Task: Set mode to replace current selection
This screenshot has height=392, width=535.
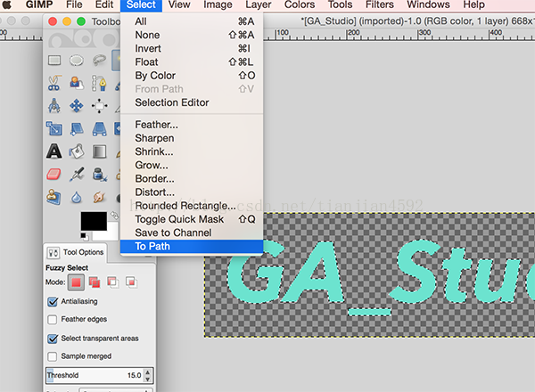Action: click(76, 282)
